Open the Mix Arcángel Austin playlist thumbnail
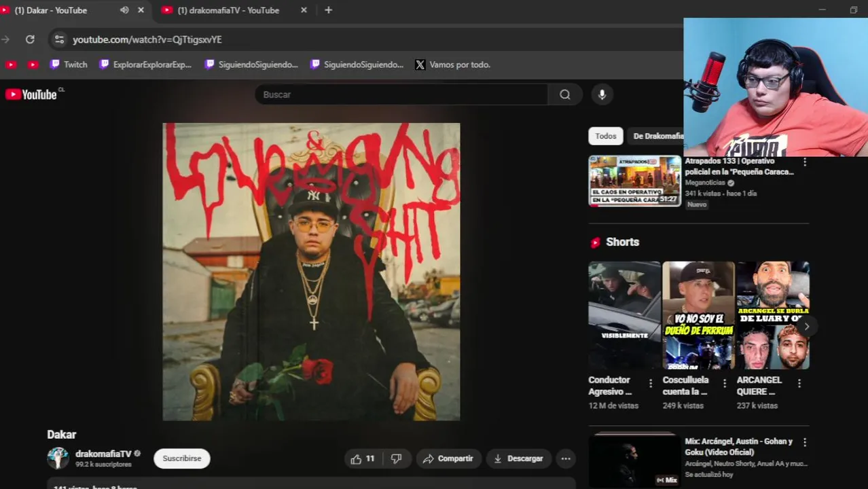 [x=634, y=460]
